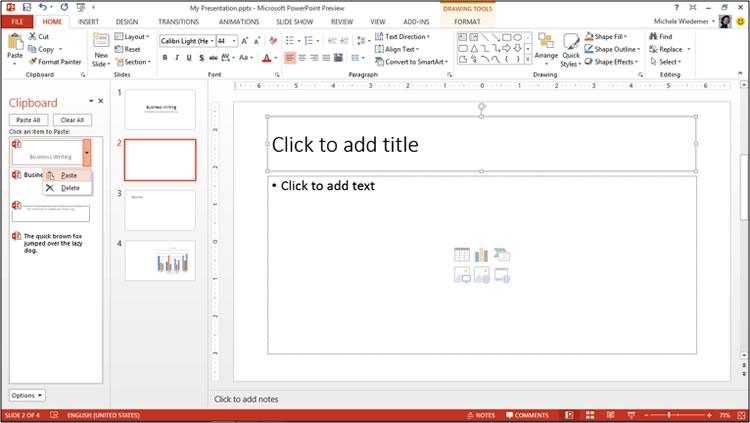Click the Format Painter icon
This screenshot has height=423, width=750.
click(33, 61)
